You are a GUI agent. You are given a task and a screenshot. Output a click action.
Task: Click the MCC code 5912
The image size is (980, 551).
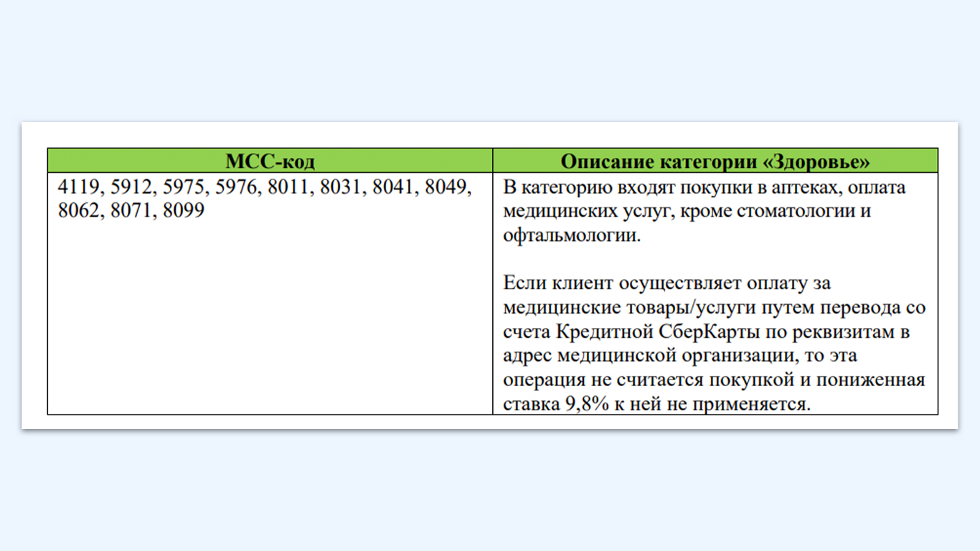(x=131, y=188)
